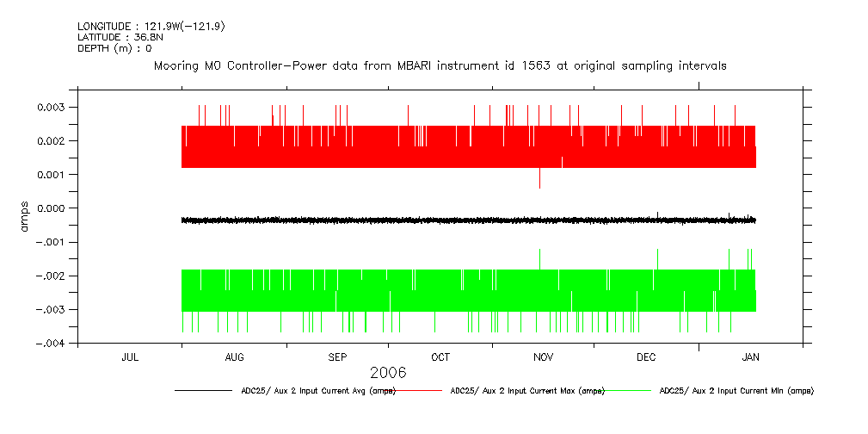The image size is (868, 434).
Task: Click the black Avg current trace
Action: point(468,220)
